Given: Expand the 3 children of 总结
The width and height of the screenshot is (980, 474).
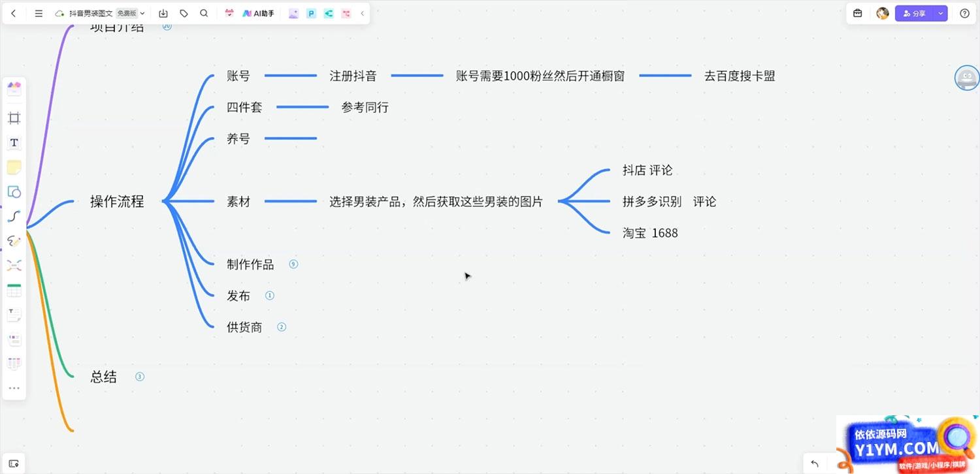Looking at the screenshot, I should click(x=140, y=376).
